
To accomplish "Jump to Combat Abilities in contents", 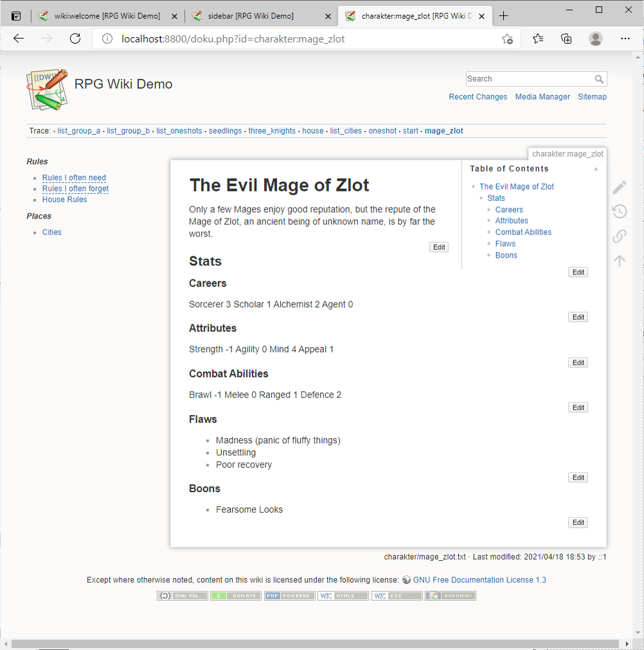I will tap(523, 232).
